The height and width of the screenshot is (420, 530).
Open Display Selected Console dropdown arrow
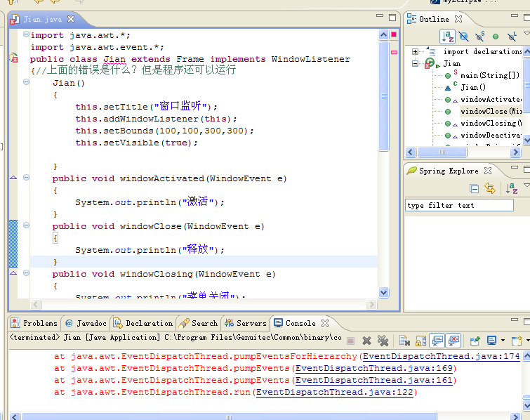[x=503, y=341]
